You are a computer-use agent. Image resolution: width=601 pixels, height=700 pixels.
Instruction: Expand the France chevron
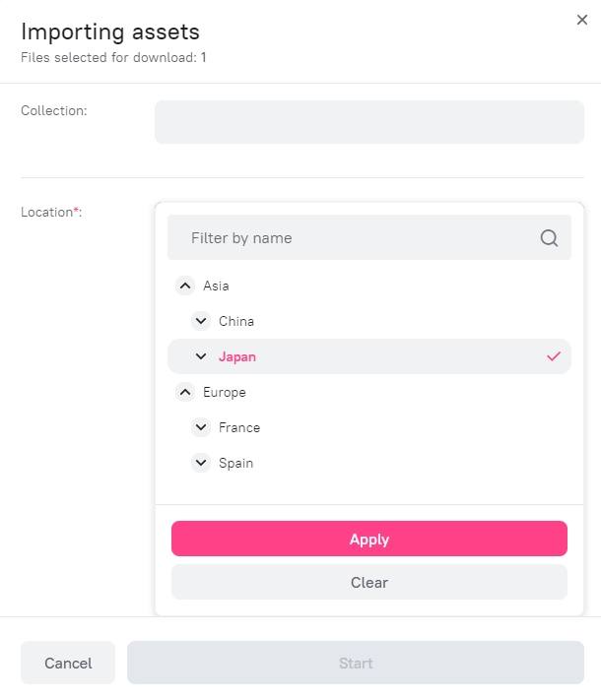click(x=201, y=427)
